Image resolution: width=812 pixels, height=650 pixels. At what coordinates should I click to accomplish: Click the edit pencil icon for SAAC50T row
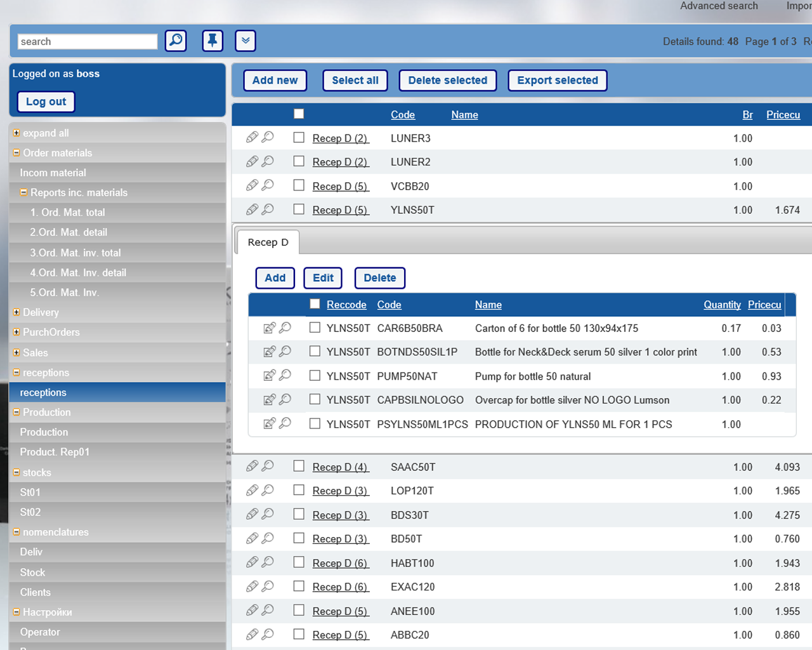(x=252, y=467)
